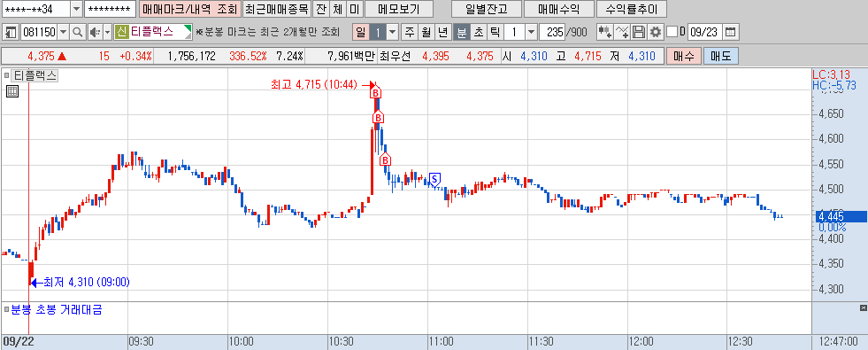Open 최근매매종목 list
The image size is (868, 350).
point(277,9)
